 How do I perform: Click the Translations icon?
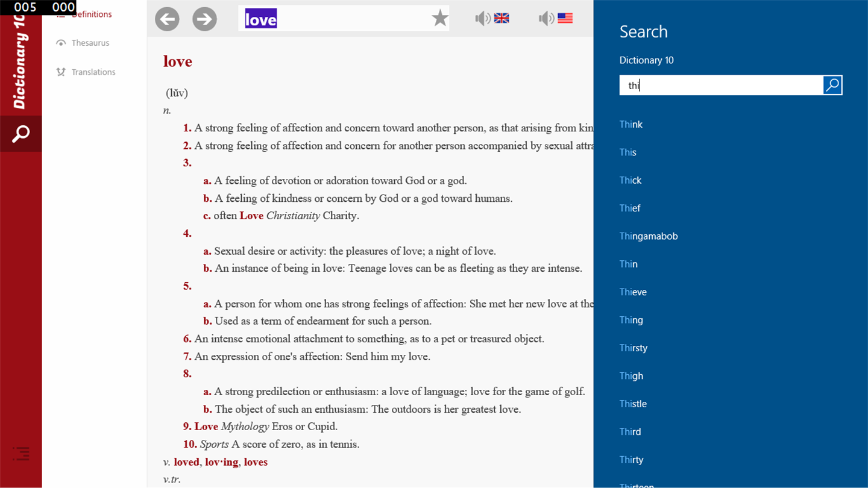60,72
